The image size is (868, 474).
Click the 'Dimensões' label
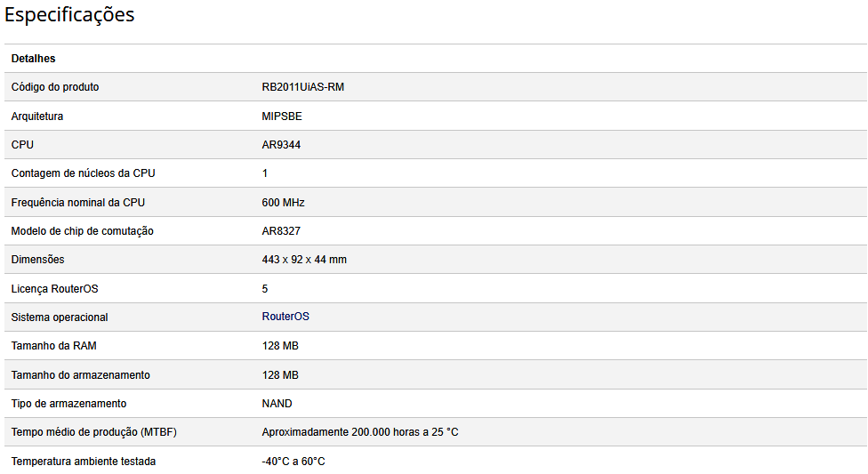tap(37, 260)
